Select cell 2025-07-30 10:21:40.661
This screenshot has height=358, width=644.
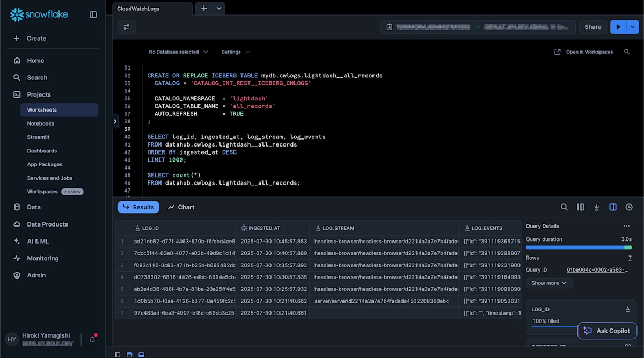pyautogui.click(x=273, y=312)
